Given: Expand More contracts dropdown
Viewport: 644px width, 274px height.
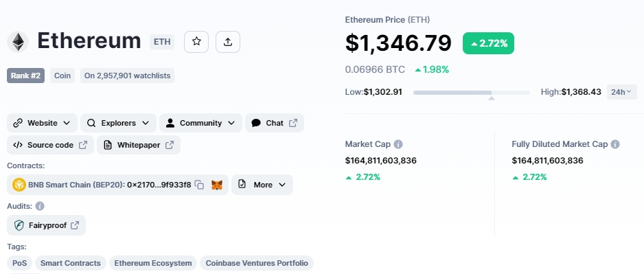Looking at the screenshot, I should point(262,185).
